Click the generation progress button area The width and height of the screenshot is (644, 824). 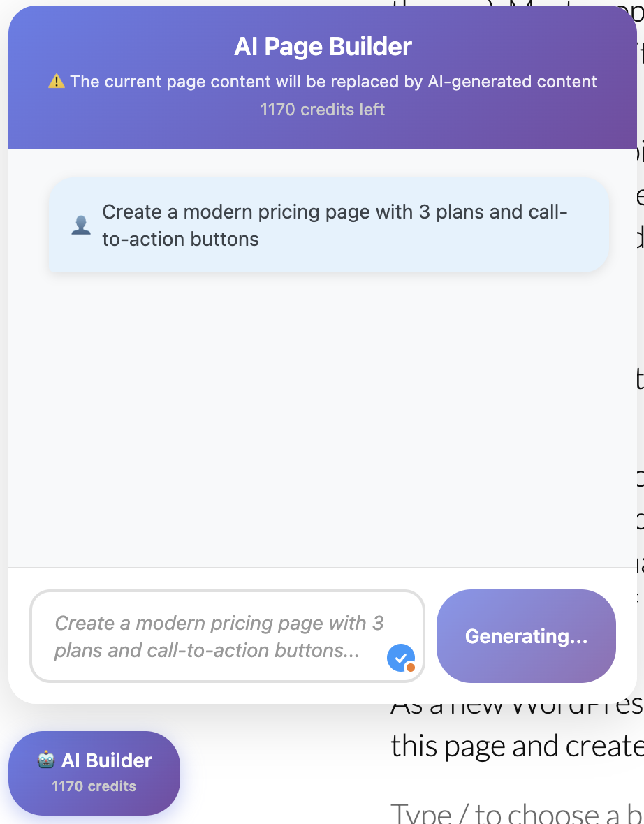click(x=525, y=635)
